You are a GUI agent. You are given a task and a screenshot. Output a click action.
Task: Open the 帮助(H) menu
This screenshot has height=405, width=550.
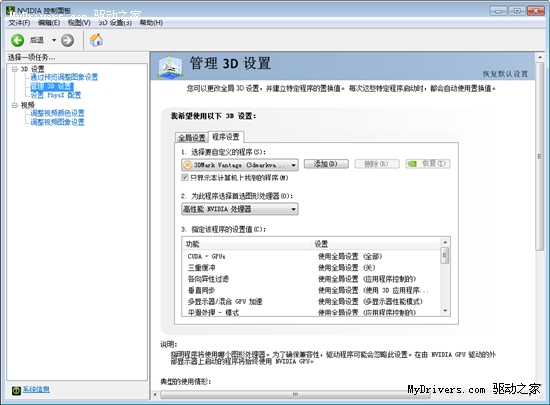[x=151, y=23]
